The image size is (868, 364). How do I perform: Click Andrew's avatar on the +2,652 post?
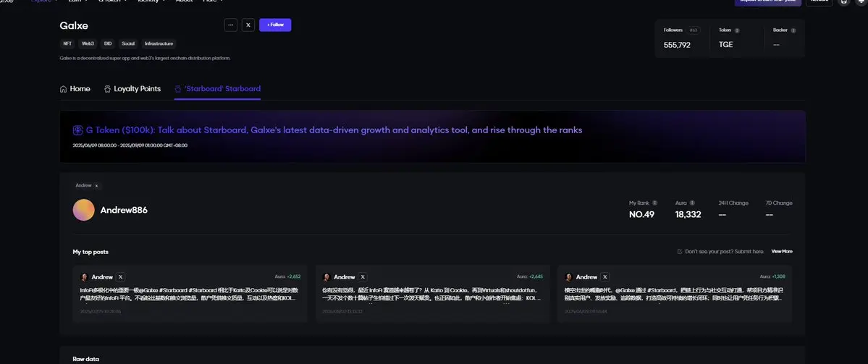point(84,277)
